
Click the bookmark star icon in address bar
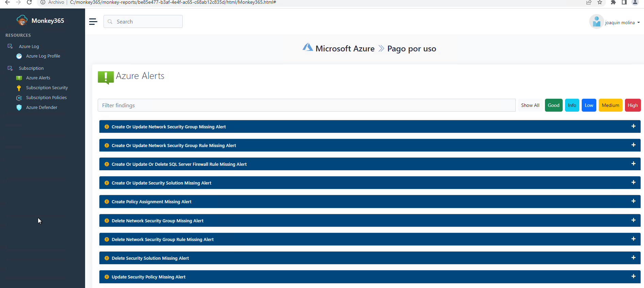pyautogui.click(x=600, y=2)
